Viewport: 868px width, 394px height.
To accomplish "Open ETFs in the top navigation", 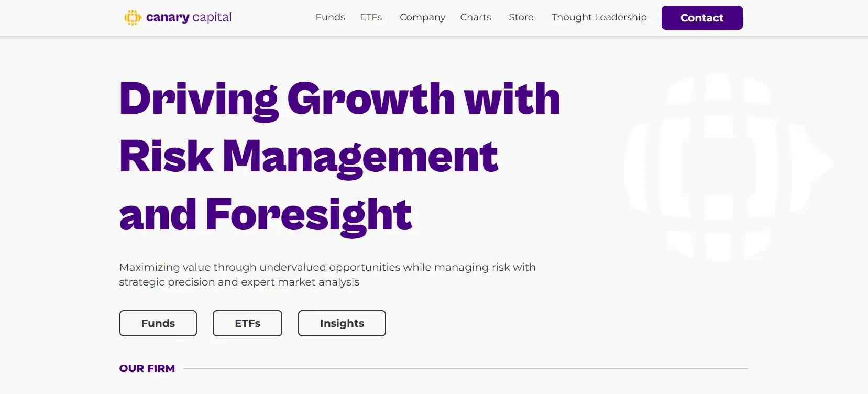I will click(371, 17).
